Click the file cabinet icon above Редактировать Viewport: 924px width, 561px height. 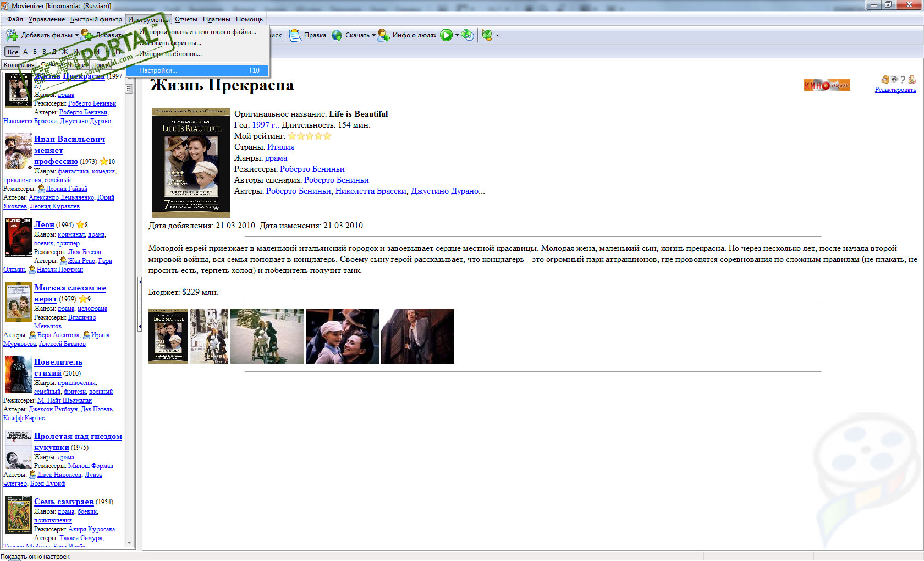pyautogui.click(x=885, y=80)
